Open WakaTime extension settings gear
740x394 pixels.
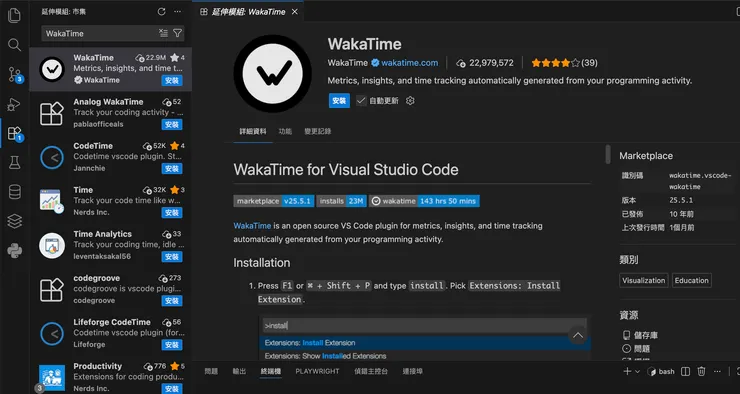pos(410,101)
